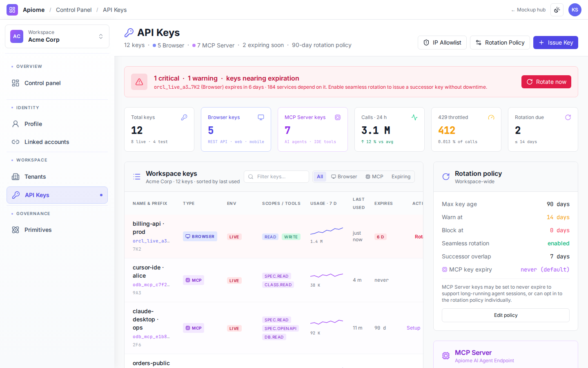Open Profile in sidebar
Image resolution: width=588 pixels, height=368 pixels.
click(57, 124)
